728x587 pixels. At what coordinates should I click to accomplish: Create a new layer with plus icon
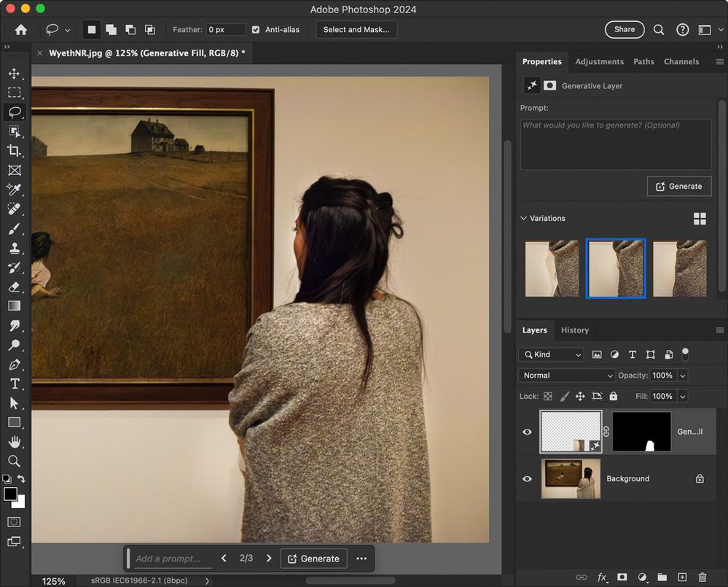point(682,577)
